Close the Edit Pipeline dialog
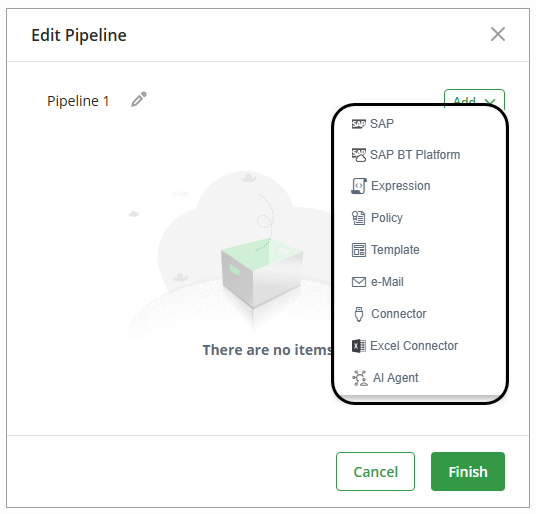536x514 pixels. [x=498, y=34]
